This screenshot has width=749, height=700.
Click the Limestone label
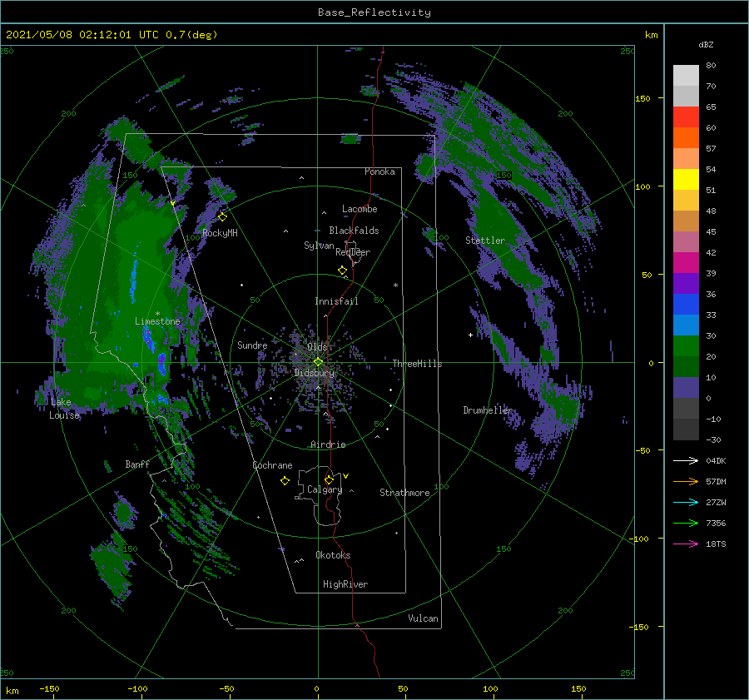point(157,321)
